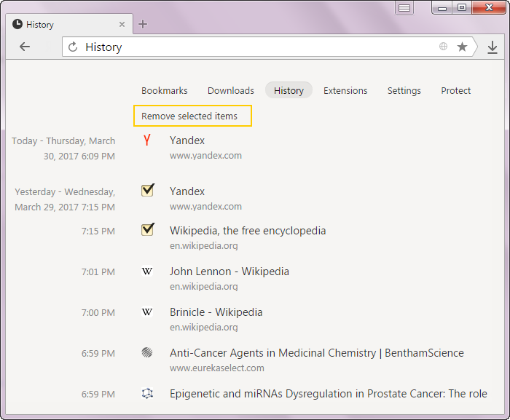The width and height of the screenshot is (510, 420).
Task: Open the Extensions tab
Action: tap(345, 90)
